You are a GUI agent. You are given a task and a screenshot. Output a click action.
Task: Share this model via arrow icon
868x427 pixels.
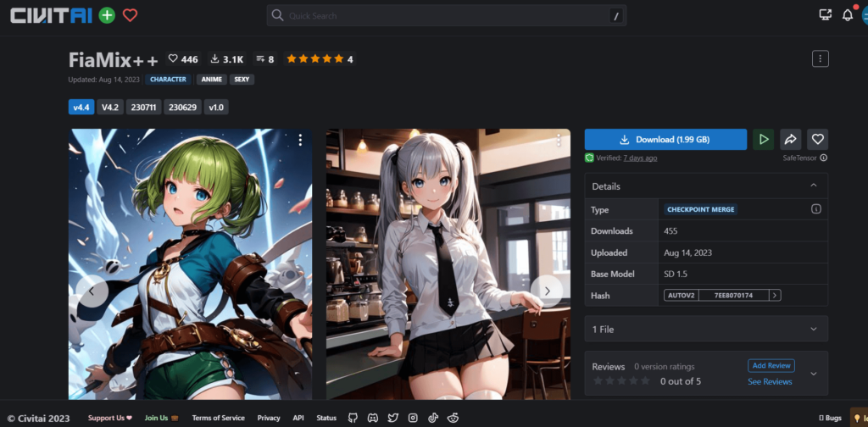pos(790,139)
